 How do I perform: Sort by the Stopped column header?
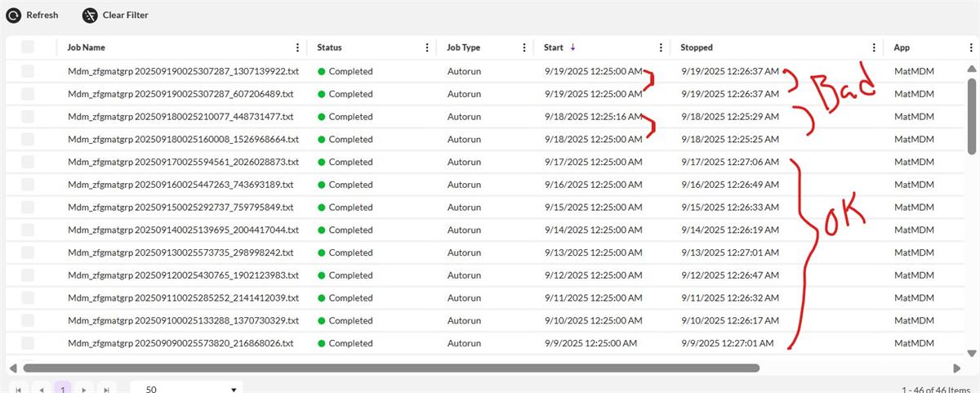click(697, 47)
